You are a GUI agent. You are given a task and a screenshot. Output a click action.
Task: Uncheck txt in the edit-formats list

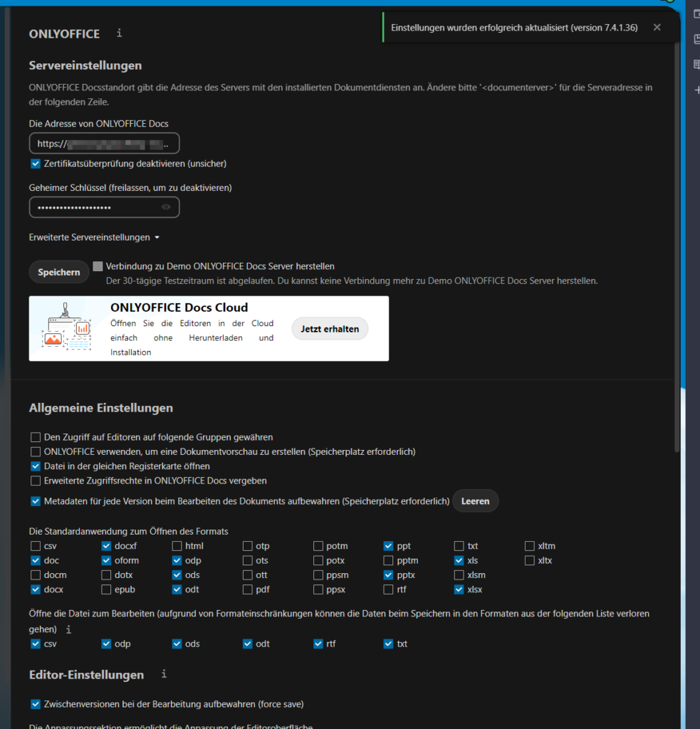[388, 644]
